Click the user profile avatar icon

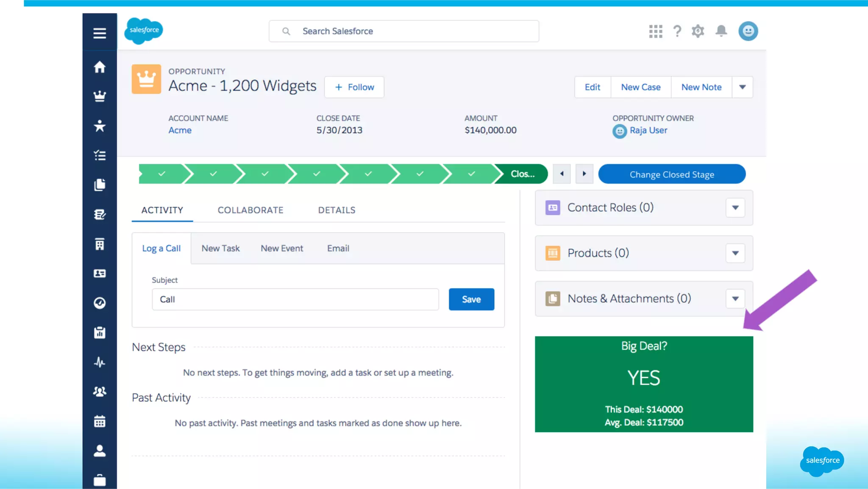[748, 31]
